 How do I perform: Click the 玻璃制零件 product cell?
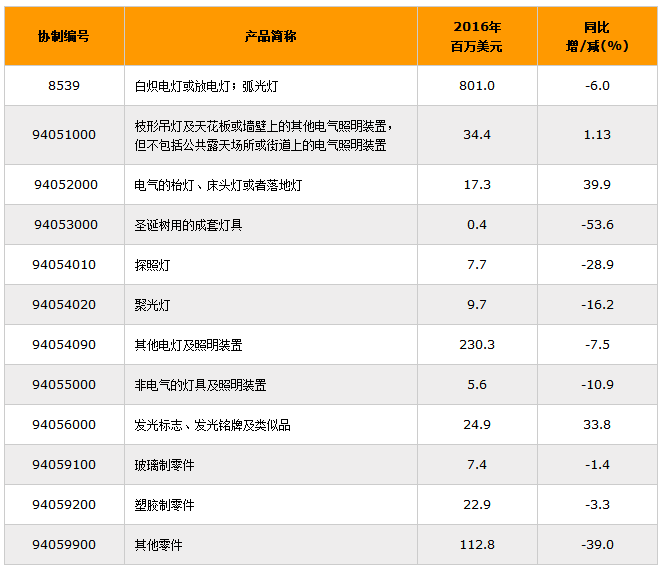(164, 465)
